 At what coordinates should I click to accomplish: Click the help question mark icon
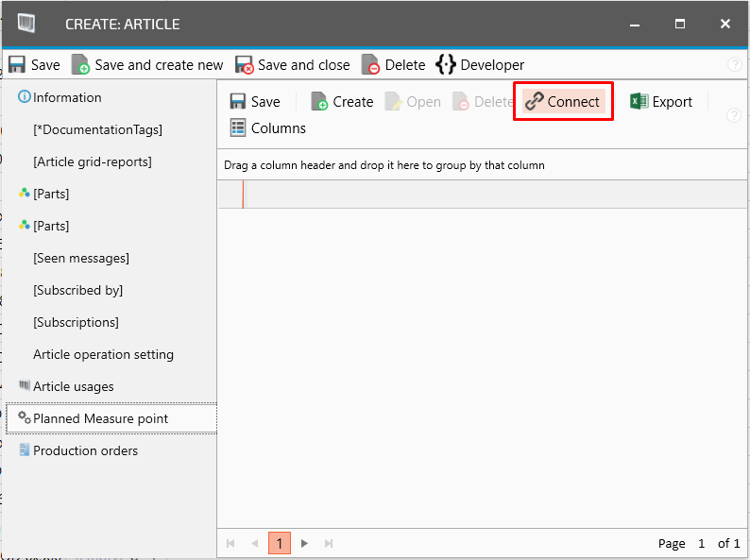coord(734,65)
